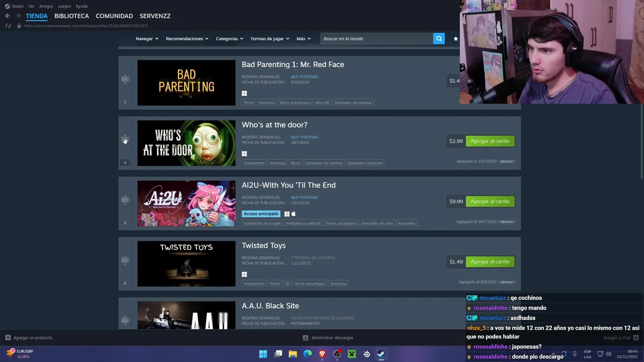644x362 pixels.
Task: Click the macOS Apple icon on AI2U
Action: pyautogui.click(x=293, y=214)
